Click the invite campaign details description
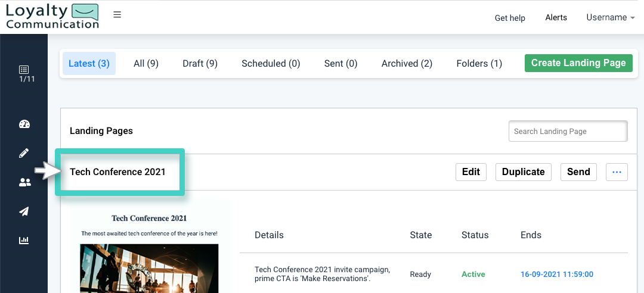The height and width of the screenshot is (293, 644). [322, 274]
